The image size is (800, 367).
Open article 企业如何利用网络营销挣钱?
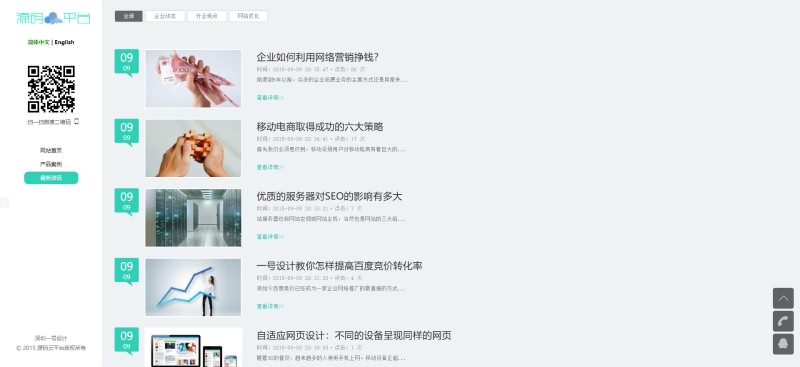tap(317, 57)
